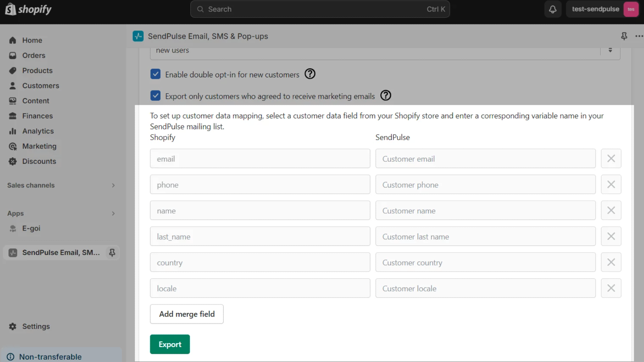Remove the email mapping row
Viewport: 644px width, 362px height.
coord(611,158)
